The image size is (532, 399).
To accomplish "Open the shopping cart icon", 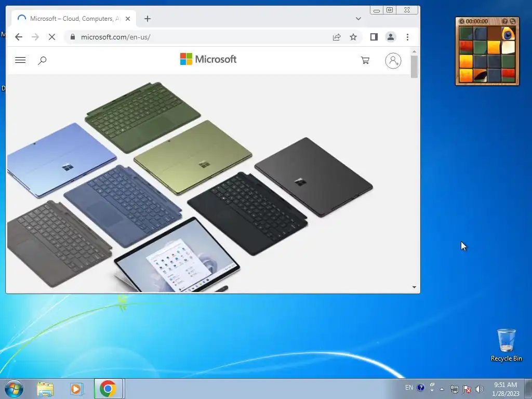I will [x=365, y=60].
